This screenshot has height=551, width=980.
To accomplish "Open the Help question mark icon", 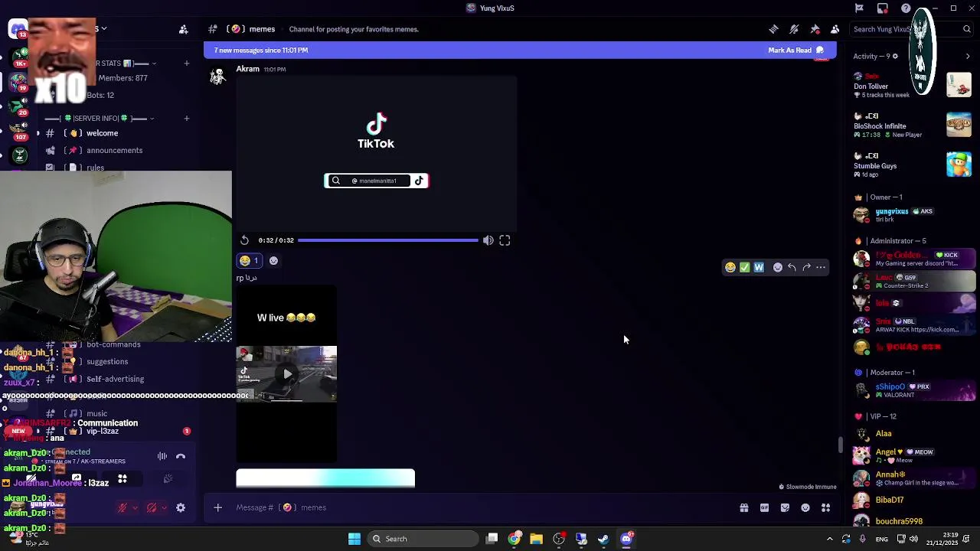I will coord(906,8).
